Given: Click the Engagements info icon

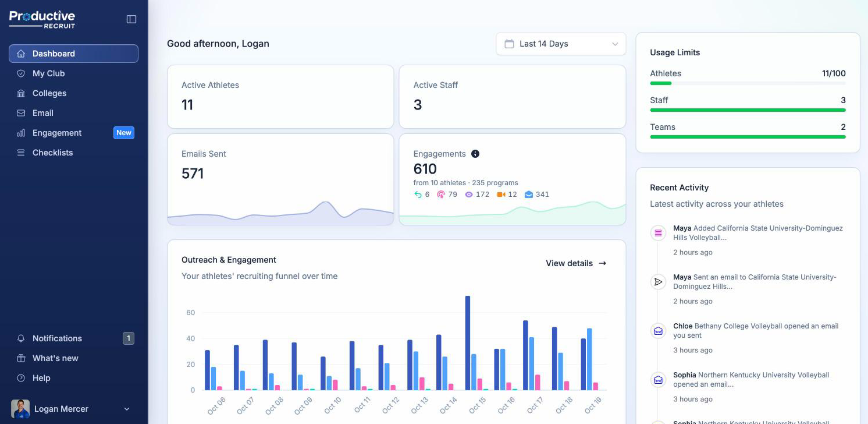Looking at the screenshot, I should (x=475, y=154).
